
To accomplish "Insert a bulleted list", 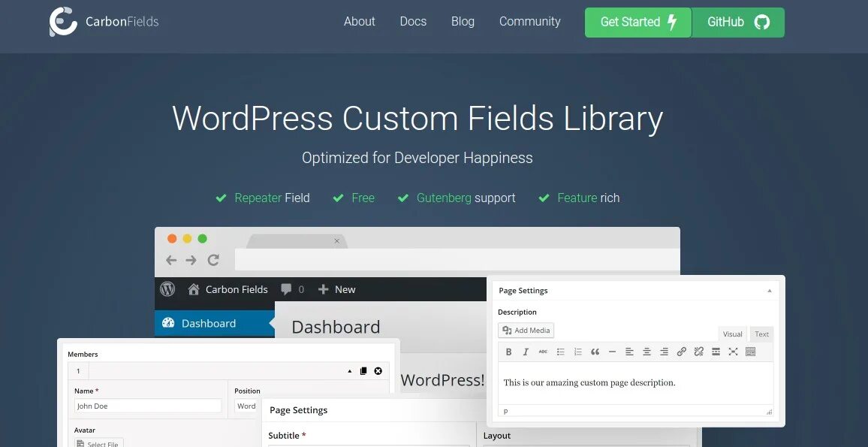I will pos(560,352).
